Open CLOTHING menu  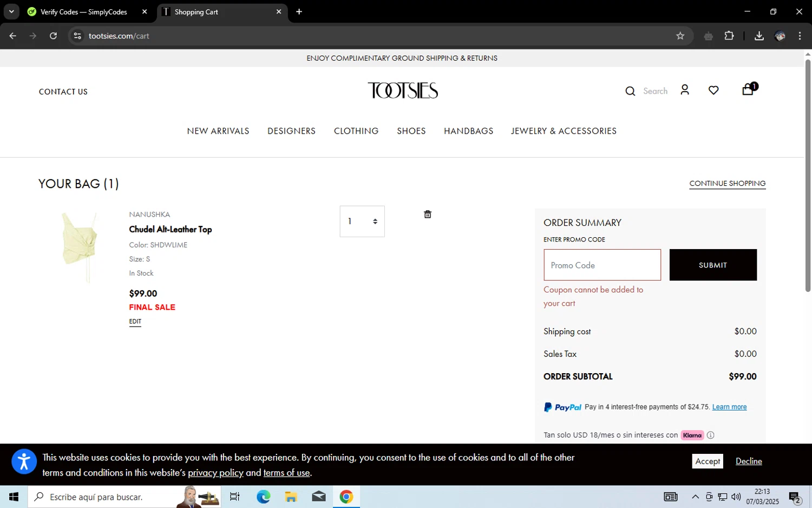pos(356,131)
